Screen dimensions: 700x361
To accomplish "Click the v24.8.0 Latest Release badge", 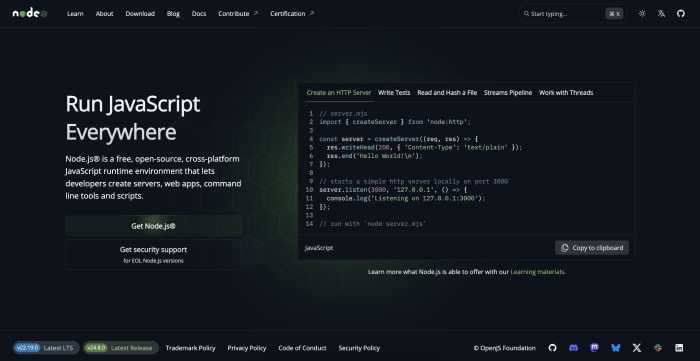I will [121, 348].
